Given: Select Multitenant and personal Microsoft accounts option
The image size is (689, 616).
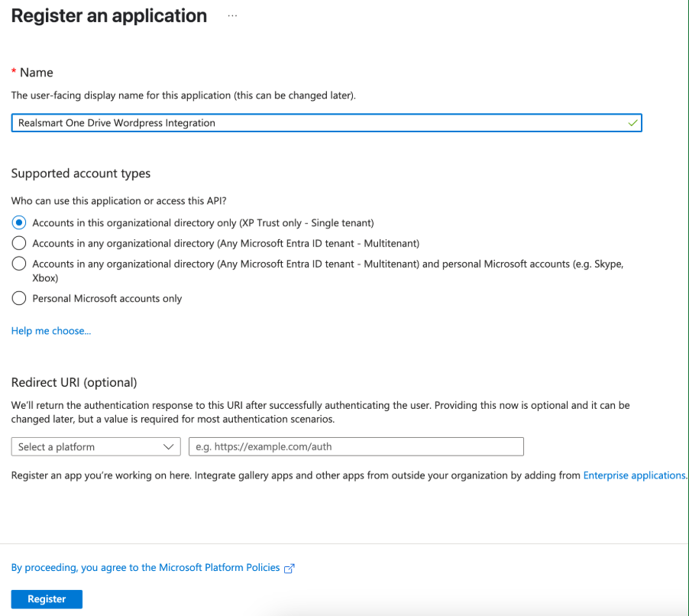Looking at the screenshot, I should click(x=19, y=264).
